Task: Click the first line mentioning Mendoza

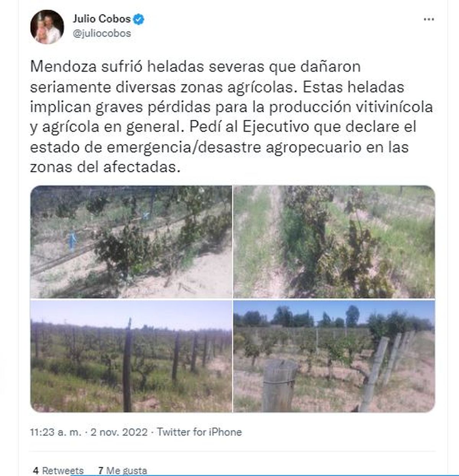Action: click(195, 67)
